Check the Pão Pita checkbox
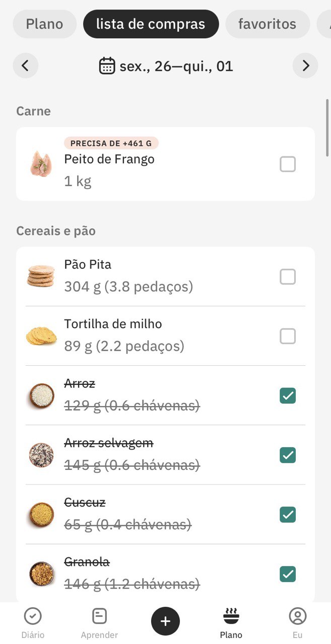Viewport: 331px width, 644px height. [288, 277]
